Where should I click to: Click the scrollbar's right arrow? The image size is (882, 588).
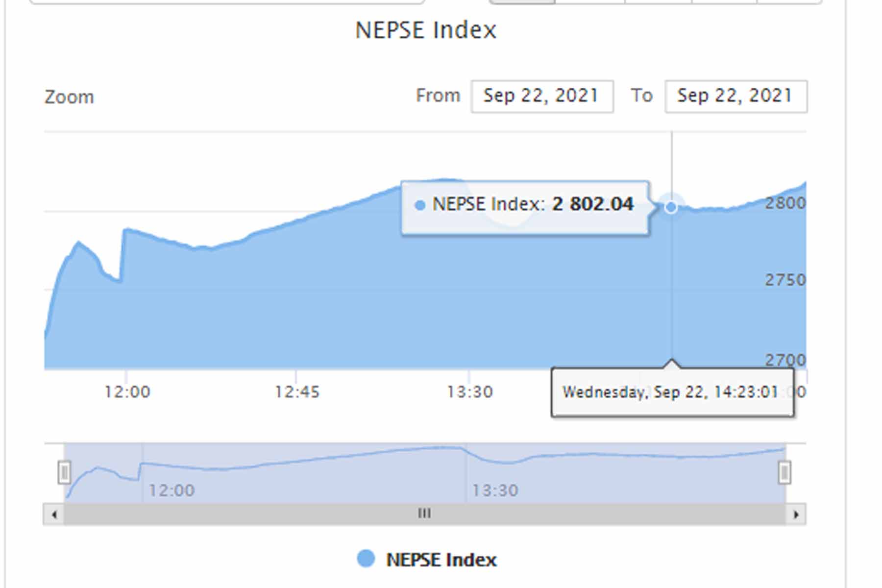tap(796, 514)
